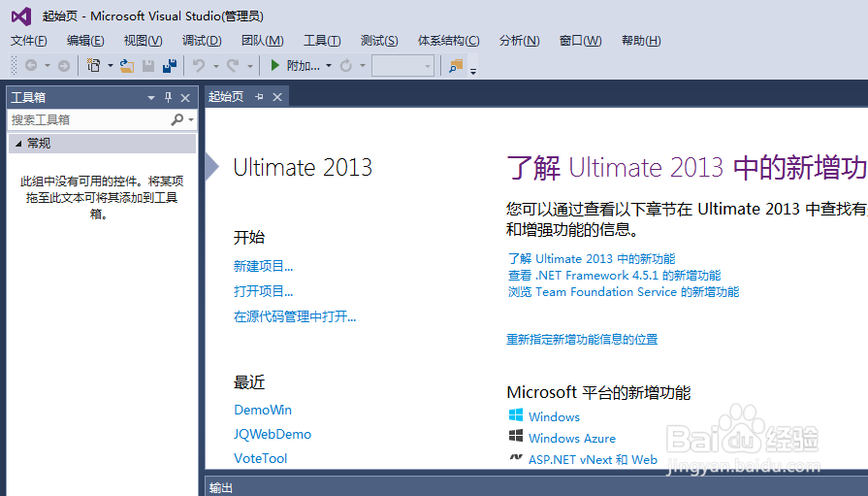Screen dimensions: 868x496
Task: Open the 测试(S) menu
Action: 379,41
